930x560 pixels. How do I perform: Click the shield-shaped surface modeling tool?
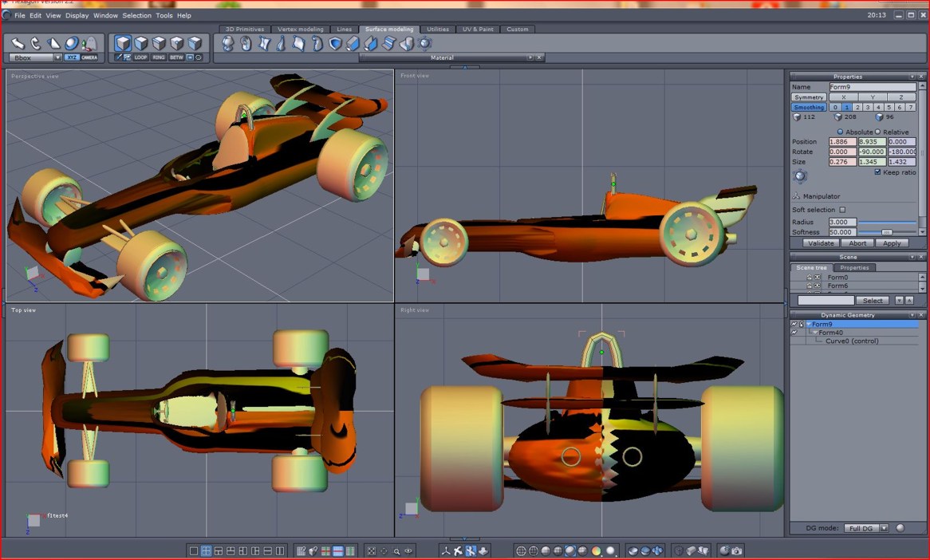coord(335,44)
